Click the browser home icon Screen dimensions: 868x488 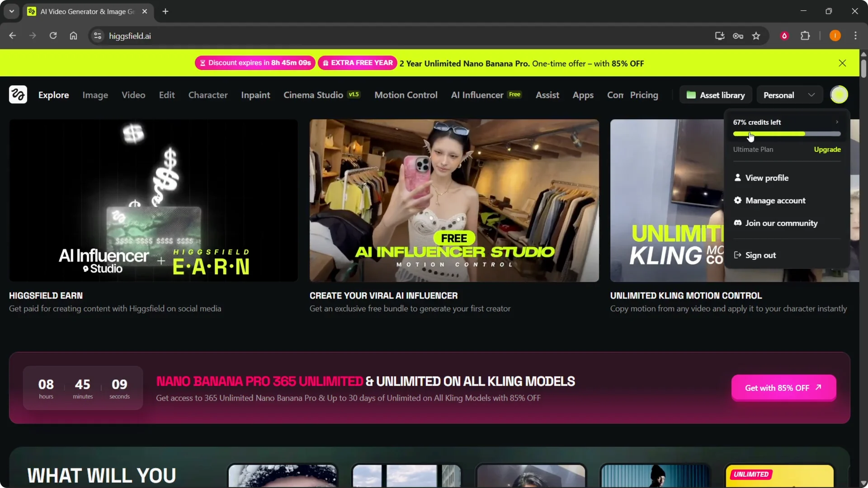73,36
